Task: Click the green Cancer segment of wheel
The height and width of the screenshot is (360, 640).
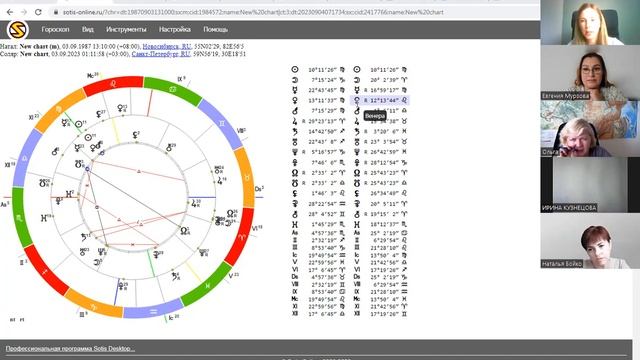Action: pyautogui.click(x=173, y=89)
